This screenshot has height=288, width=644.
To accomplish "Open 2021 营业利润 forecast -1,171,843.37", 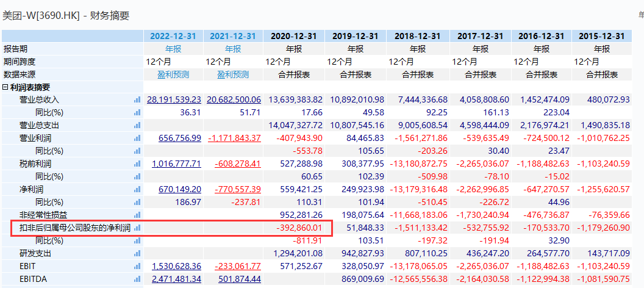I will click(x=235, y=138).
